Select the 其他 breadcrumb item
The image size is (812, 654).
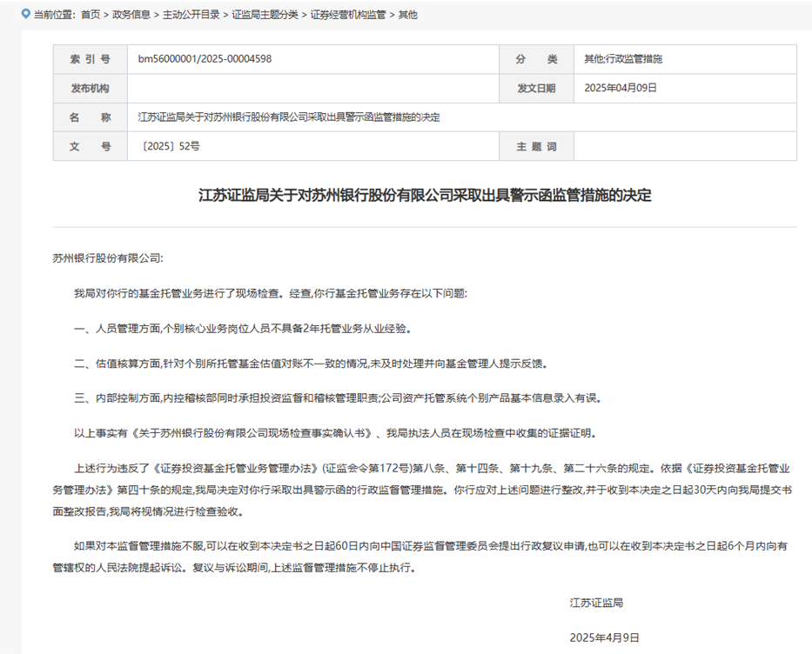(x=407, y=15)
